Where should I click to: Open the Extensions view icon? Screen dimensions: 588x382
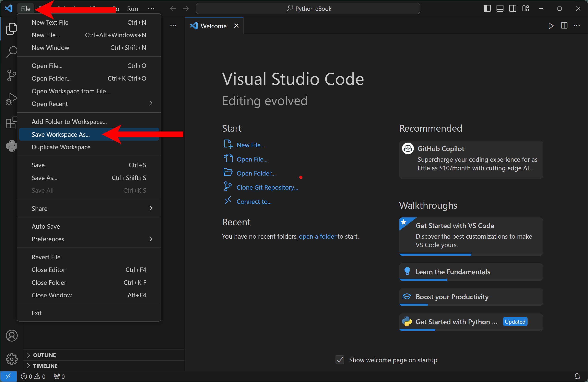(x=11, y=122)
